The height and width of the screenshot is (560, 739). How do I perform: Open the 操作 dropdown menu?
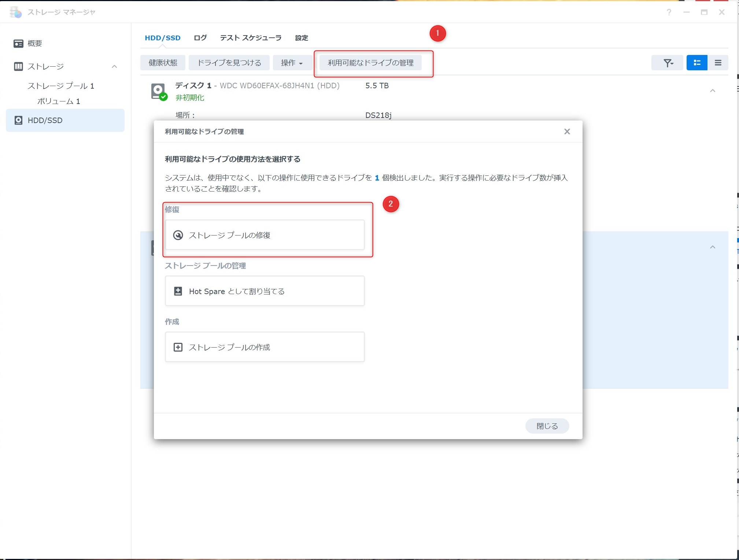[292, 63]
